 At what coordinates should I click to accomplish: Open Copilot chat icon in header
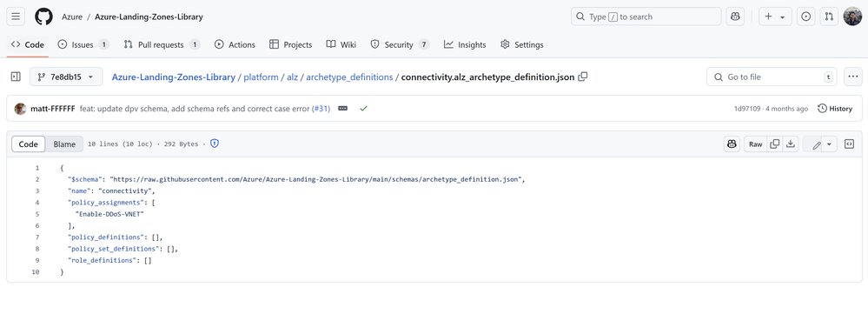735,17
